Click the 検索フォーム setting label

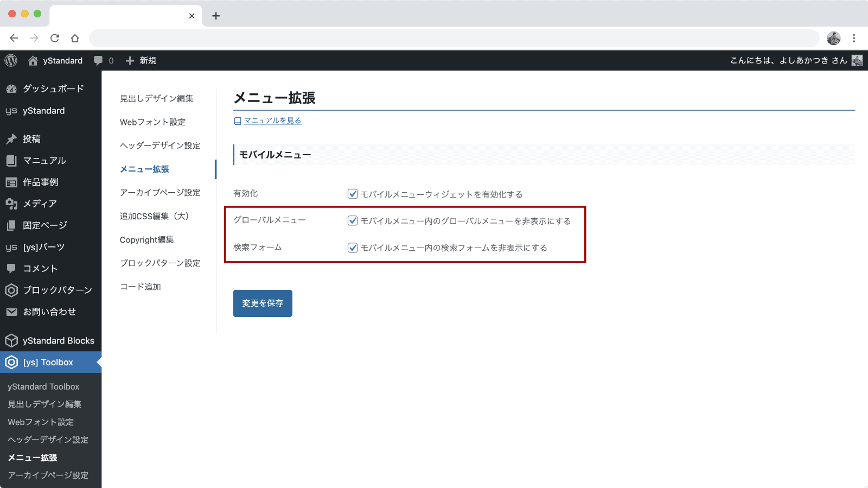pyautogui.click(x=258, y=247)
